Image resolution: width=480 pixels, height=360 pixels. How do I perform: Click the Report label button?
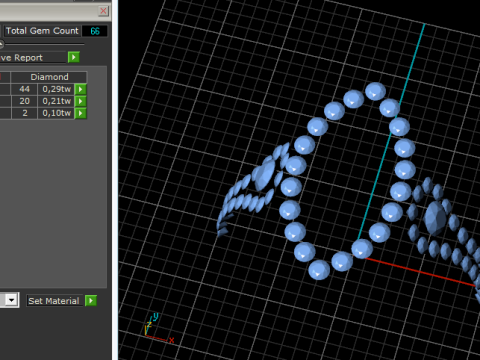pos(33,58)
